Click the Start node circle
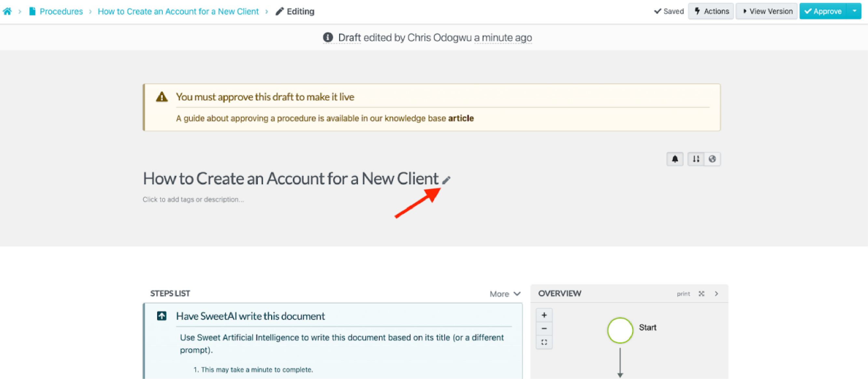This screenshot has height=379, width=868. pos(620,330)
